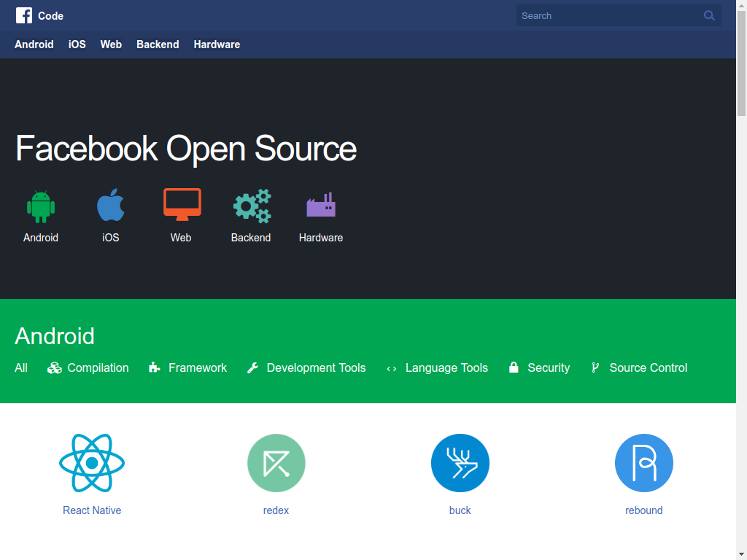
Task: Filter by Framework label
Action: [198, 367]
